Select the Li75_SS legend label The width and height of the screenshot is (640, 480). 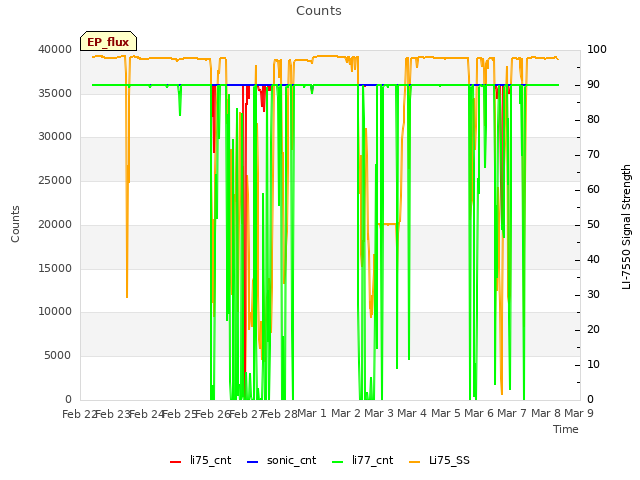coord(449,460)
